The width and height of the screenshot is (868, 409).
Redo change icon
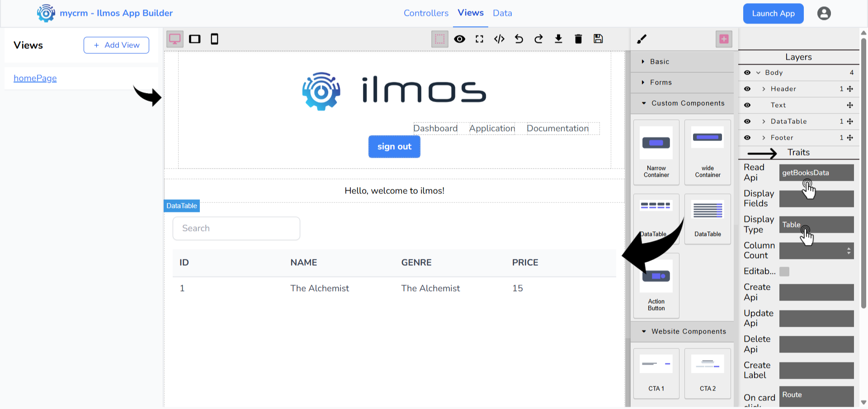pyautogui.click(x=539, y=39)
